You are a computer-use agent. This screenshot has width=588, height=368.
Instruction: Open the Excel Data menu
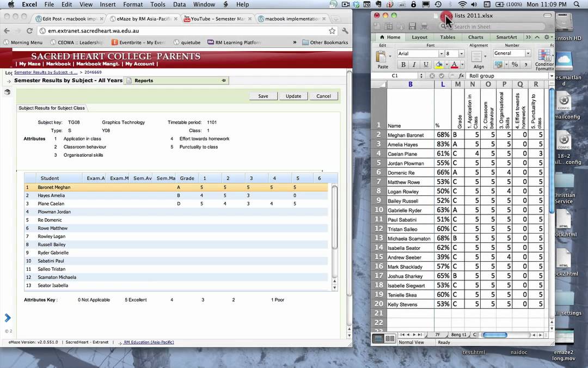[179, 4]
